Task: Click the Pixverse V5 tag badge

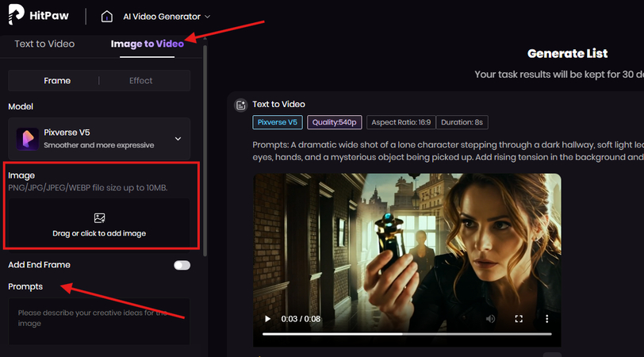Action: [278, 122]
